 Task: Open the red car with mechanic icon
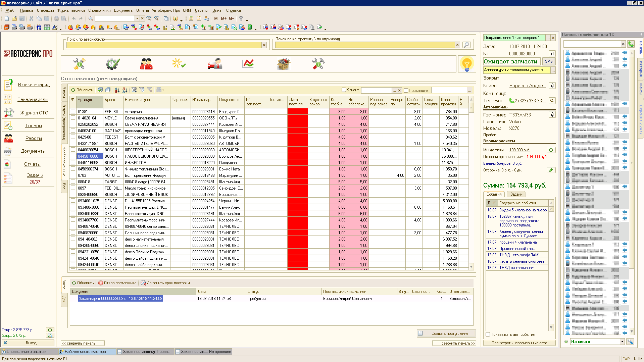point(215,64)
